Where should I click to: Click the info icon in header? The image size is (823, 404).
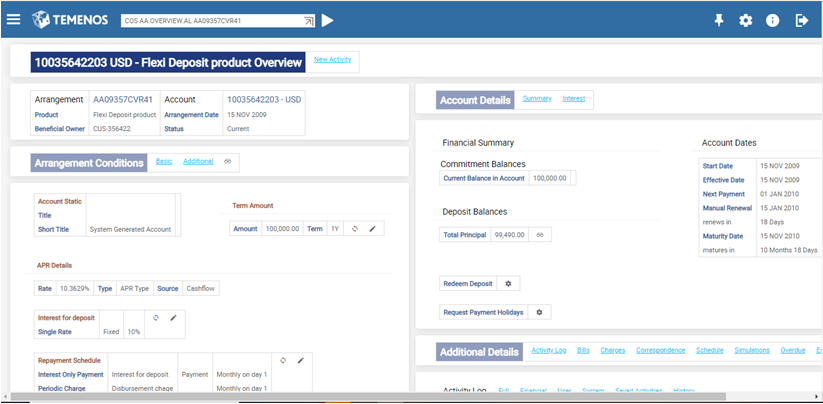click(x=772, y=20)
